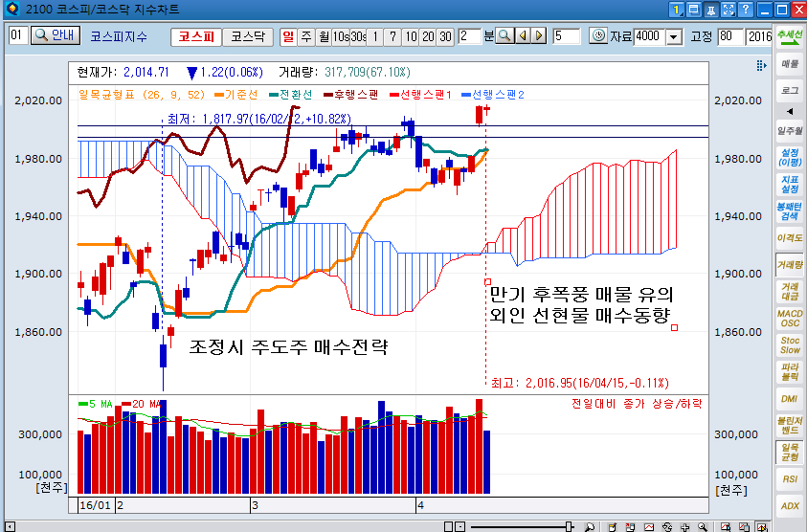The width and height of the screenshot is (807, 532).
Task: Click the magnifier icon next to 분
Action: click(x=504, y=36)
